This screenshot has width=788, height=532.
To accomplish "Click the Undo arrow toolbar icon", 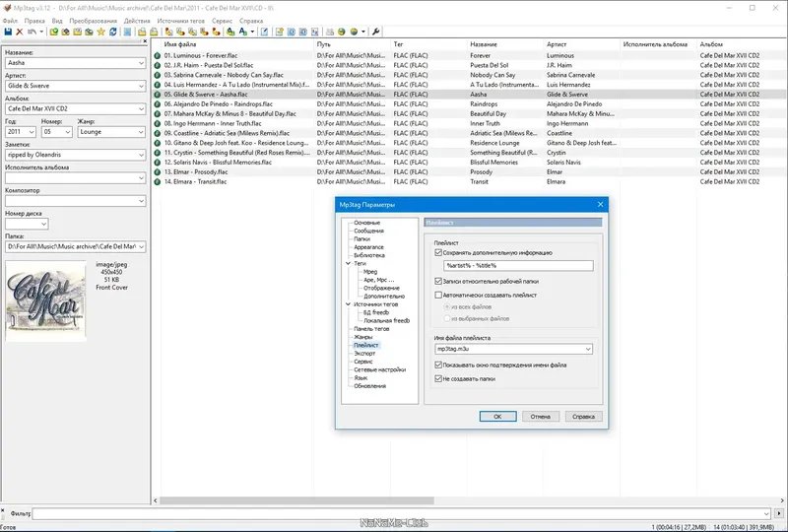I will point(32,32).
